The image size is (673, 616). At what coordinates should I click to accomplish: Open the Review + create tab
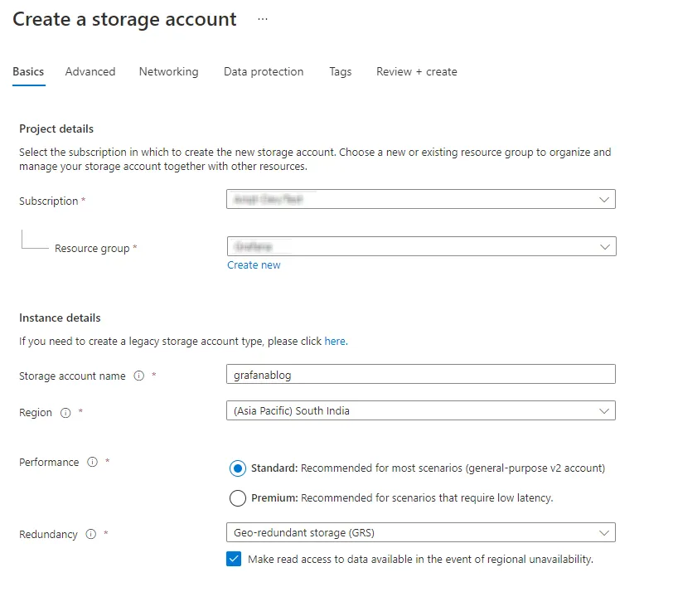416,72
